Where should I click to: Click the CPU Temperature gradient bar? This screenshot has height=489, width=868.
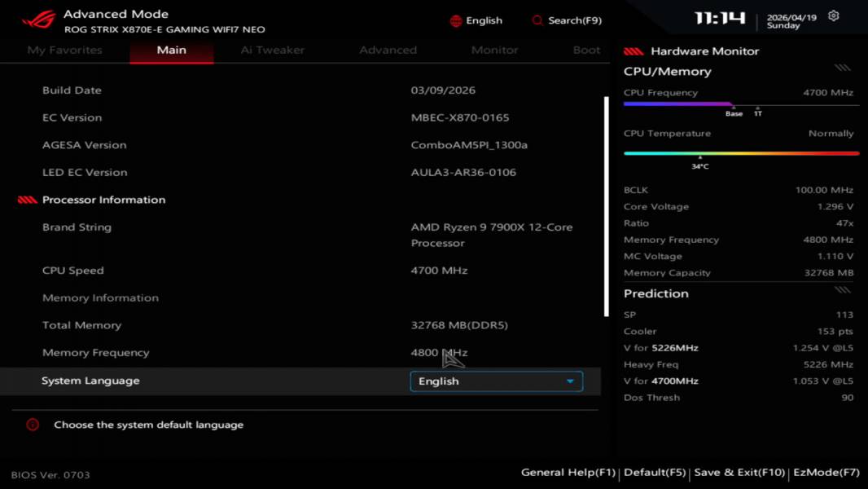click(x=741, y=153)
